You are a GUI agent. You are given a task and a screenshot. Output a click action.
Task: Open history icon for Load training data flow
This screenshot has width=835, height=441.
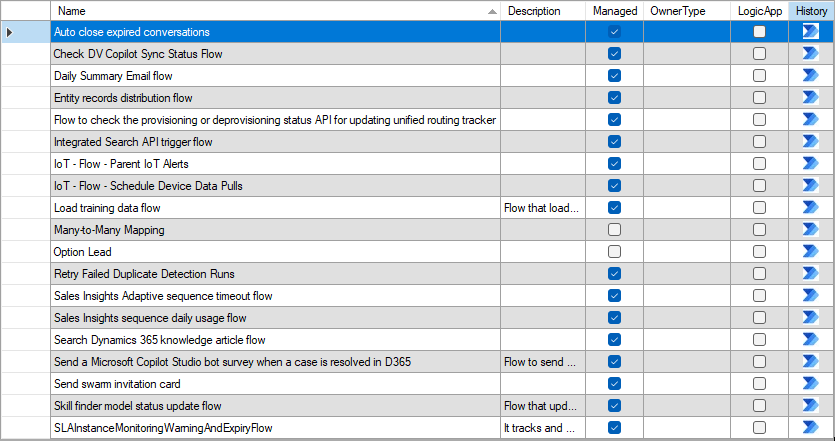(x=811, y=208)
